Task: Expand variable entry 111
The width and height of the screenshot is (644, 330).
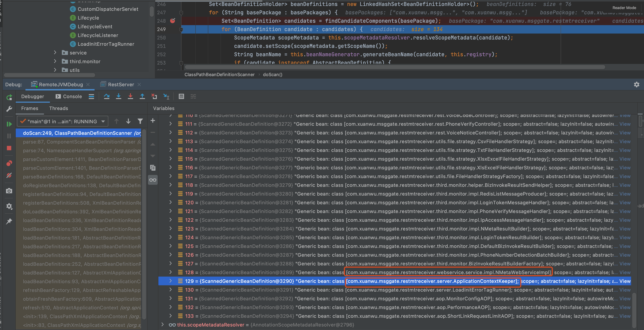Action: (170, 124)
